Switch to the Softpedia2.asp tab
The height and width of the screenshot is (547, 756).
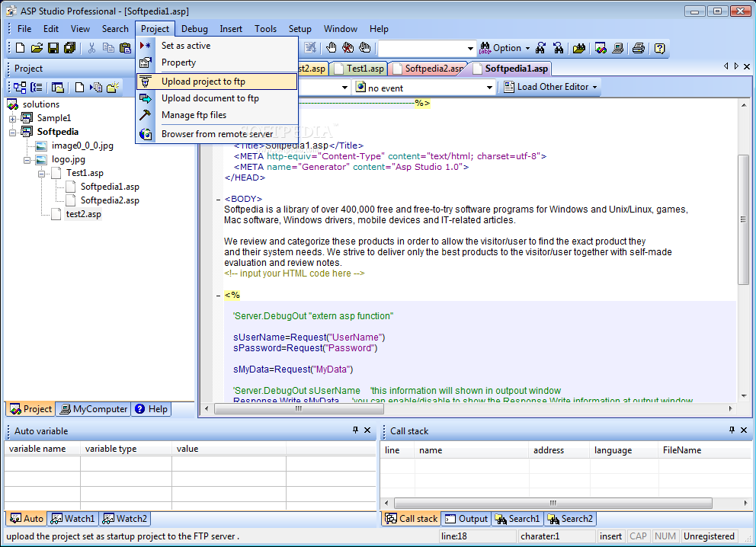(431, 69)
